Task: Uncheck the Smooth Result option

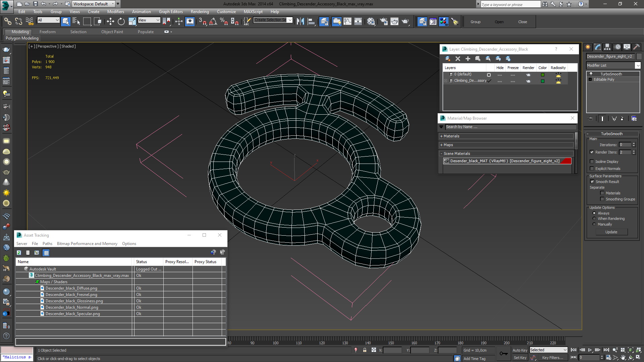Action: (x=592, y=182)
